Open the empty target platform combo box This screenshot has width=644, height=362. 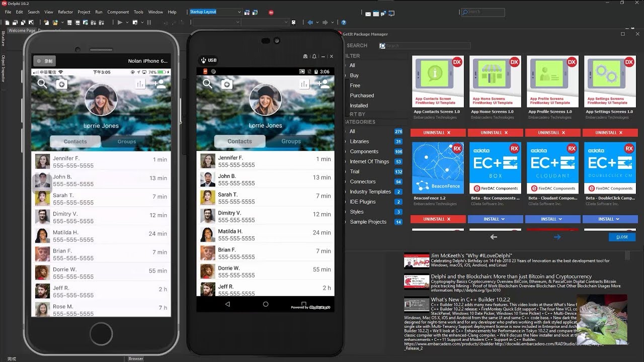click(216, 23)
